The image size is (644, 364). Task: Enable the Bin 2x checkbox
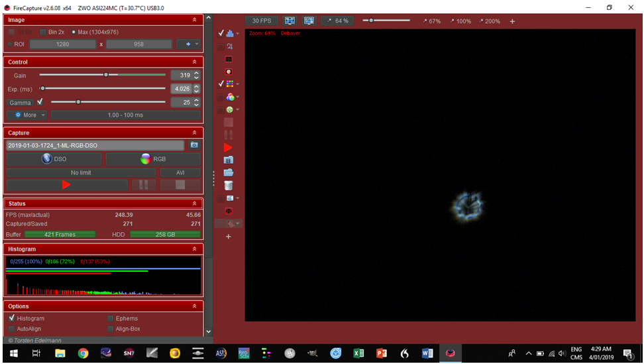point(42,32)
